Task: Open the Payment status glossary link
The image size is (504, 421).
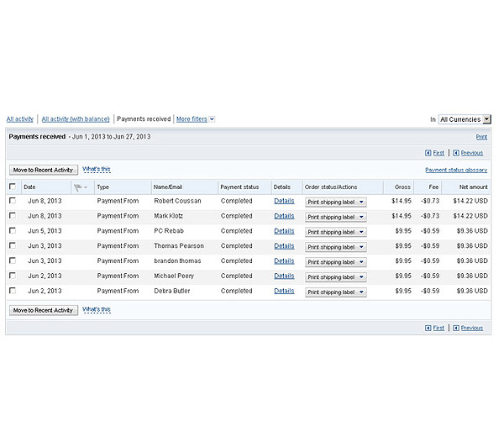Action: pos(456,170)
